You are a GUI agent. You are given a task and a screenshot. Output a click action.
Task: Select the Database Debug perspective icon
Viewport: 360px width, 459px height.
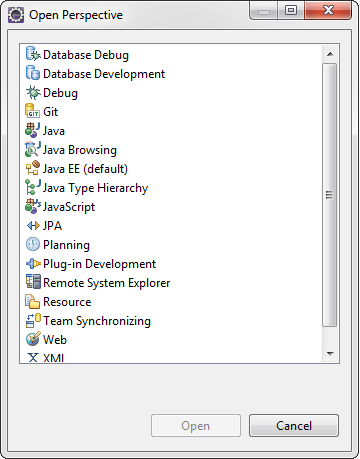point(33,55)
